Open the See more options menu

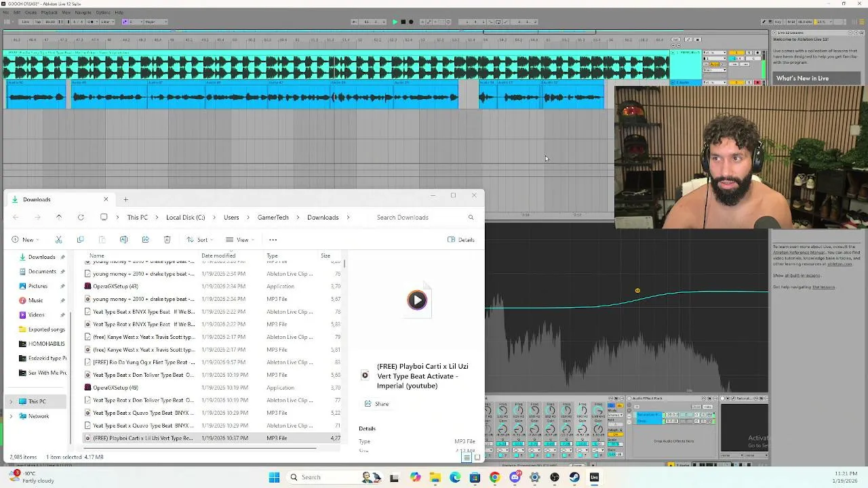pos(273,239)
